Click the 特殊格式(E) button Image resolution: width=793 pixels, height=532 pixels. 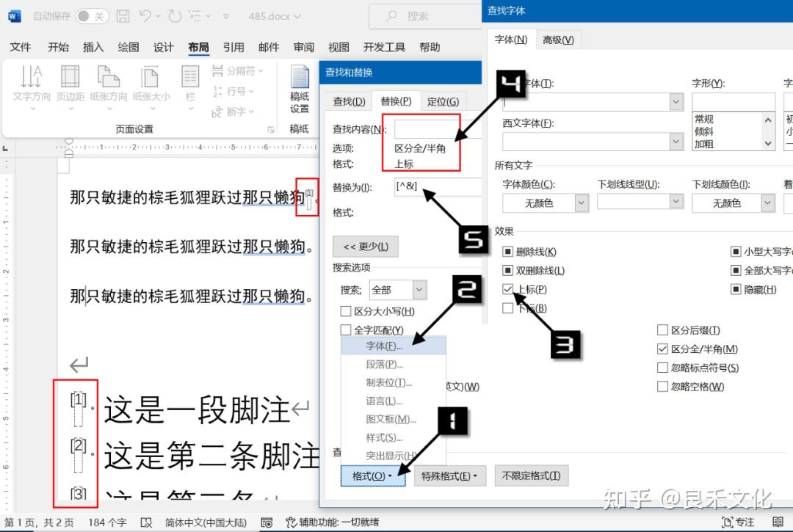(x=449, y=476)
